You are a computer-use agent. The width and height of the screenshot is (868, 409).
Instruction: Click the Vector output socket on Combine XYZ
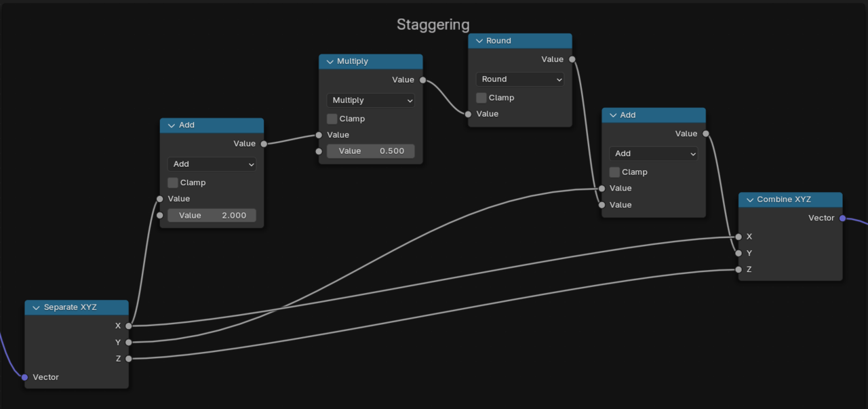point(842,218)
